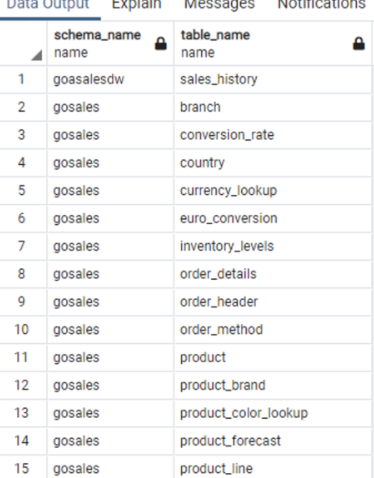Click the schema_name column lock icon
This screenshot has width=374, height=478.
[x=161, y=44]
